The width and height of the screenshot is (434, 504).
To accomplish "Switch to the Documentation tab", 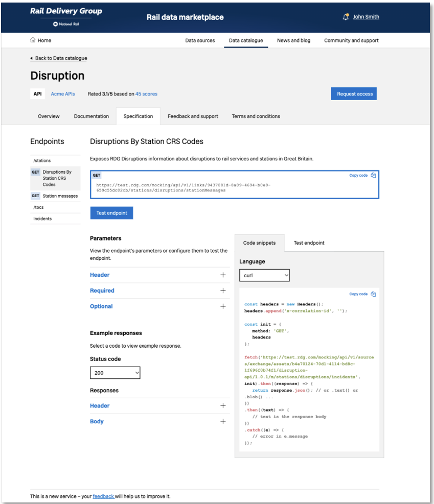I will [x=92, y=116].
